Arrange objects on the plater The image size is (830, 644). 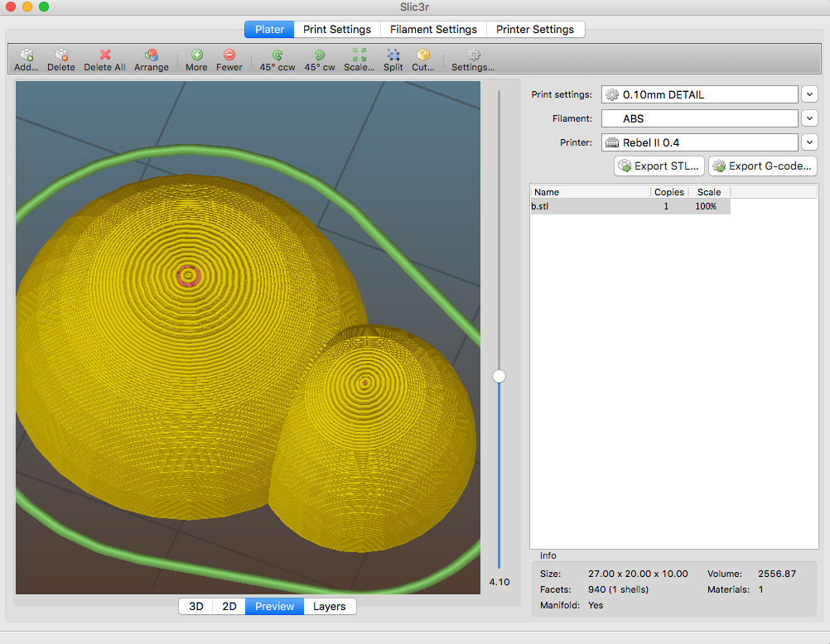tap(152, 56)
